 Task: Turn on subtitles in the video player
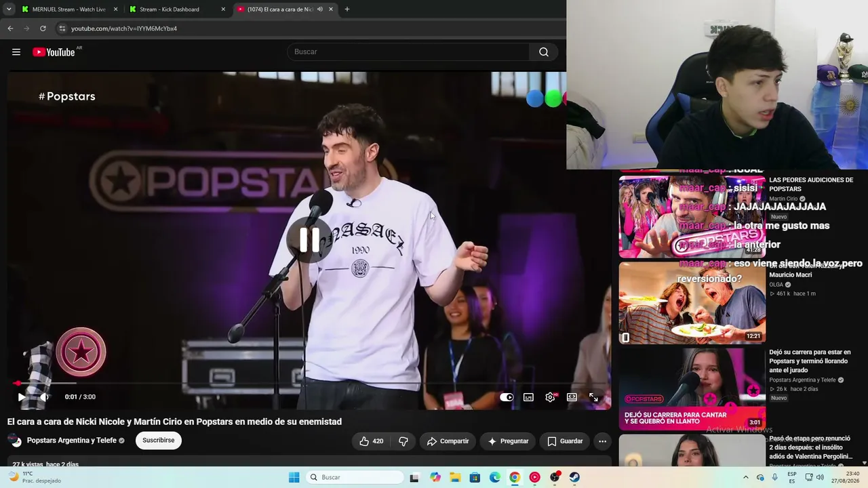click(528, 397)
